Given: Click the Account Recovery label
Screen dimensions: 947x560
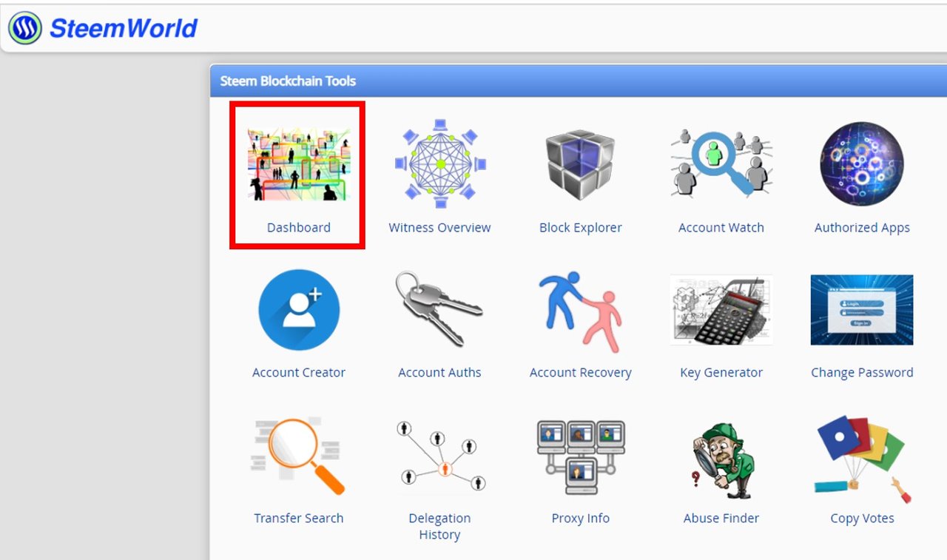Looking at the screenshot, I should click(x=581, y=373).
